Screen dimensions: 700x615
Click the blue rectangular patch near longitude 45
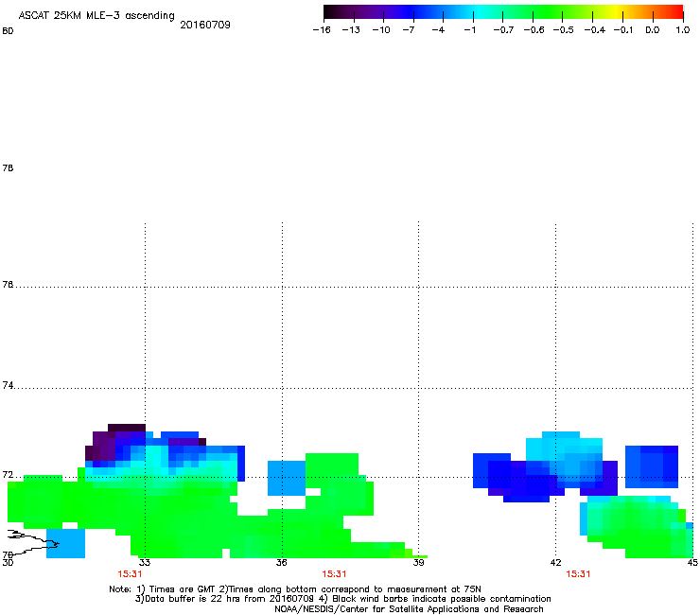(x=652, y=466)
